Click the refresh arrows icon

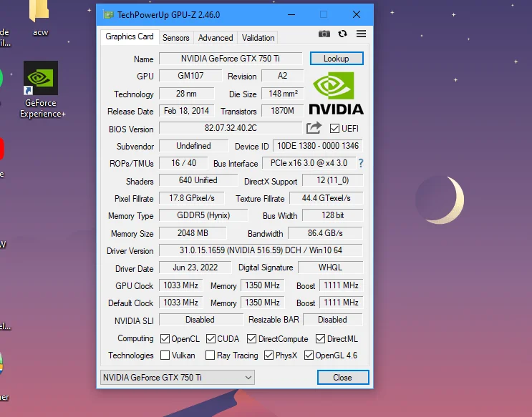pyautogui.click(x=343, y=34)
